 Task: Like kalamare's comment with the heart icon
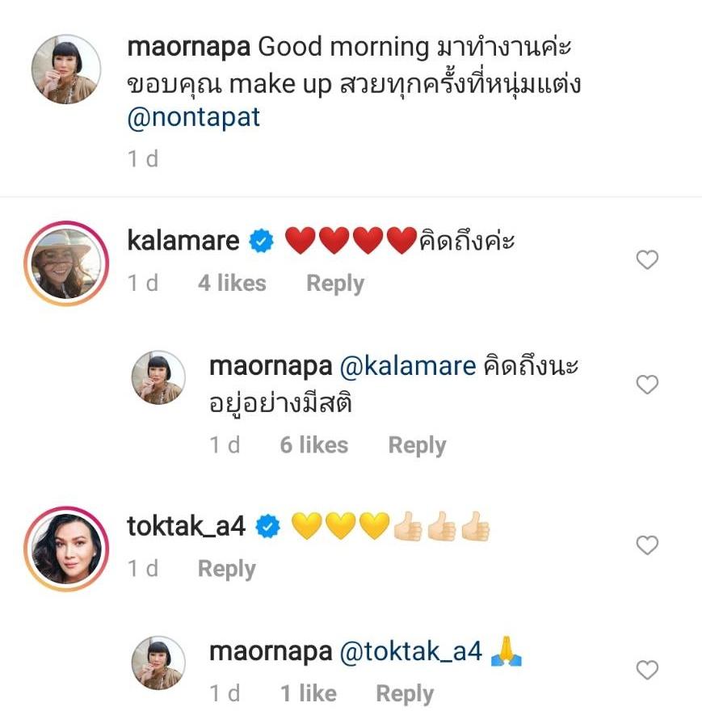pyautogui.click(x=647, y=260)
